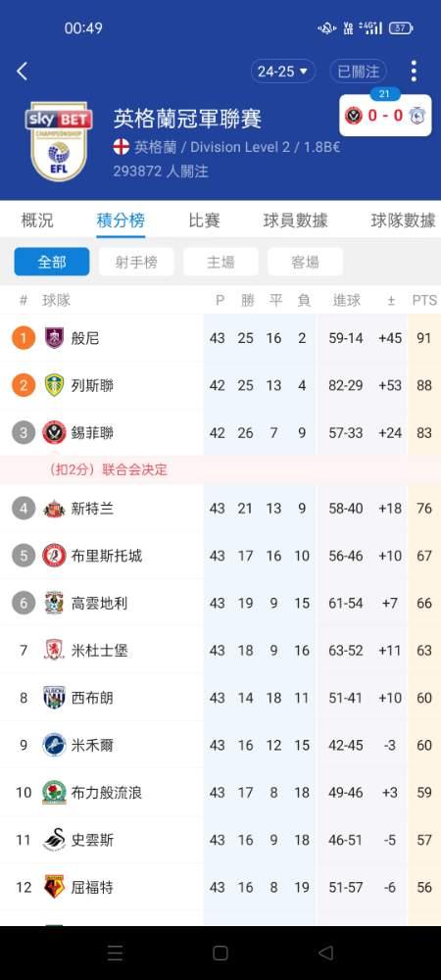Tap the Swansea swan crest
Screen dimensions: 441x980
click(x=54, y=840)
